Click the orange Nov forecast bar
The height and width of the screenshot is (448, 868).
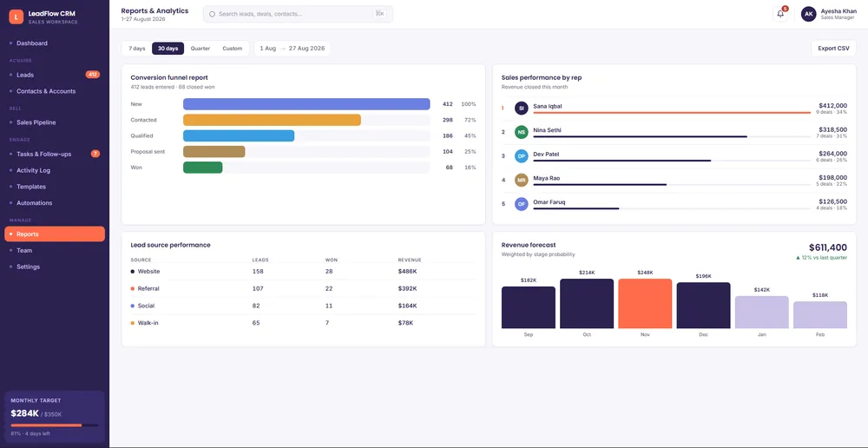(645, 304)
